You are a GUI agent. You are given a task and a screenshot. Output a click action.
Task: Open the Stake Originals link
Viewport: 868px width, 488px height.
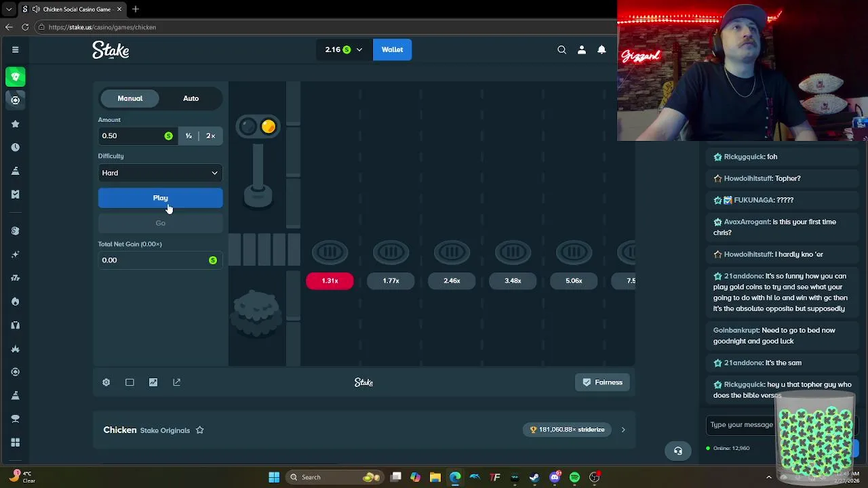(x=165, y=430)
